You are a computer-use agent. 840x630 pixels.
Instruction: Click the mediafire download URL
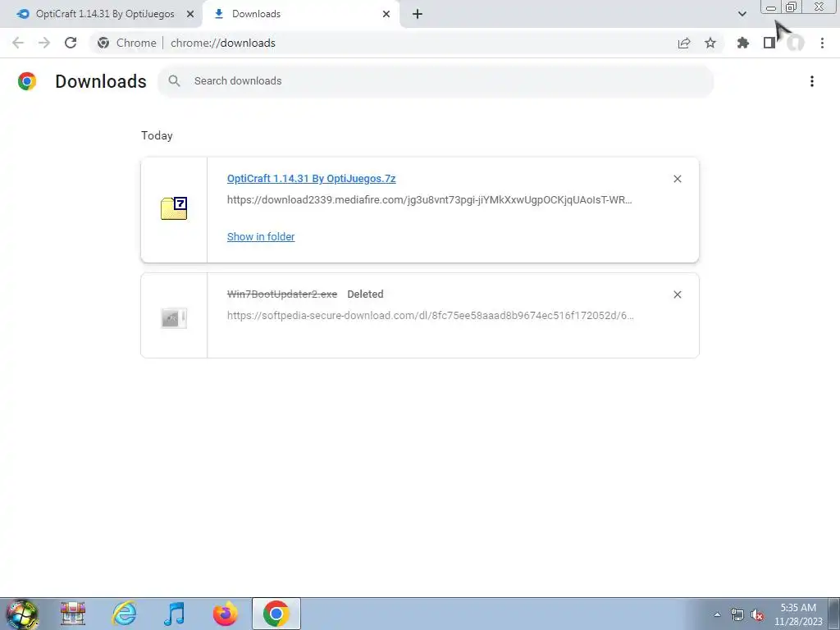pyautogui.click(x=430, y=200)
